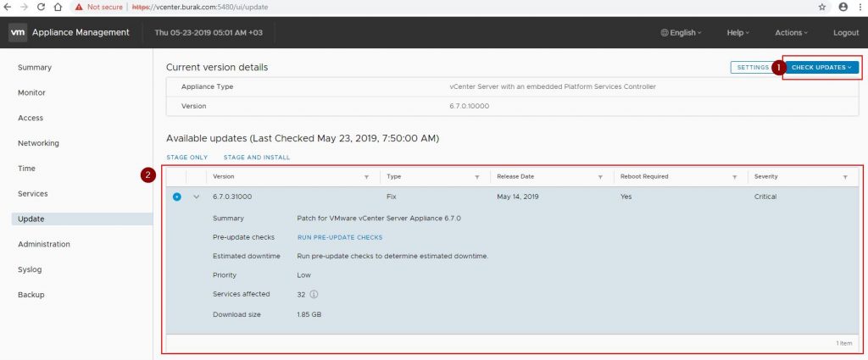
Task: Click the 6.7.0.10000 current version value
Action: tap(470, 106)
